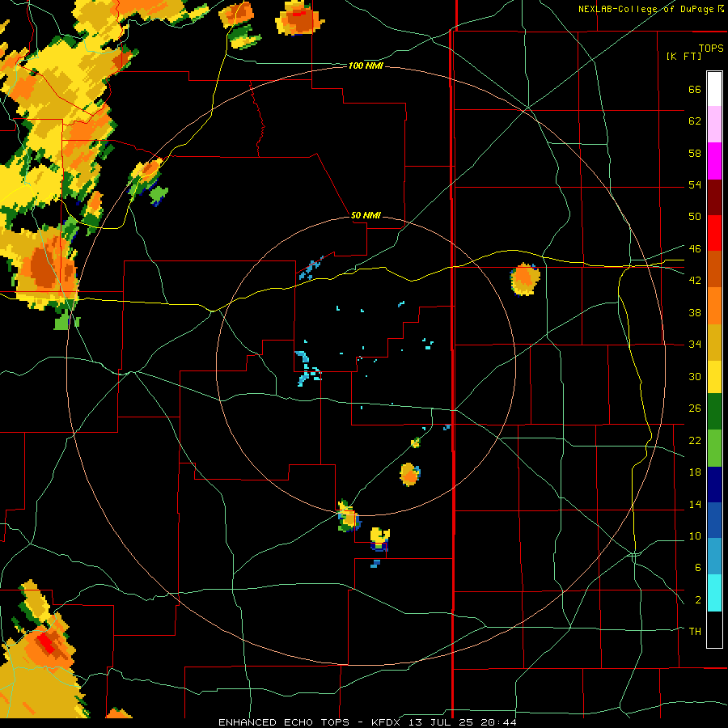This screenshot has height=728, width=728.
Task: Click the 2 legend value
Action: (697, 599)
